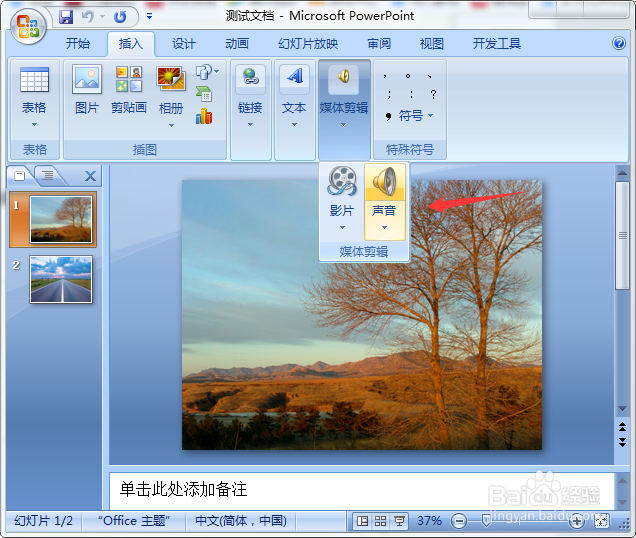This screenshot has height=538, width=636.
Task: Undo the last action
Action: click(x=88, y=17)
